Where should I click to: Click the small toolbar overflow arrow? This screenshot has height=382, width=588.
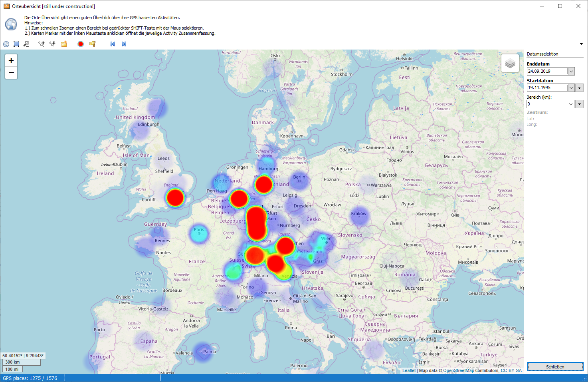coord(581,44)
